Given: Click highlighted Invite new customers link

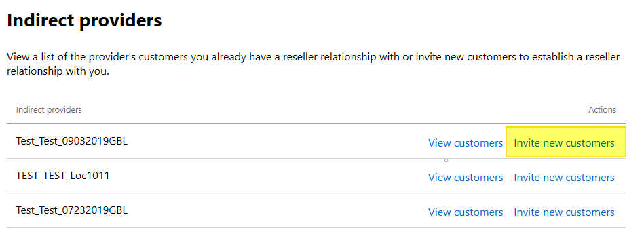Looking at the screenshot, I should (x=564, y=143).
